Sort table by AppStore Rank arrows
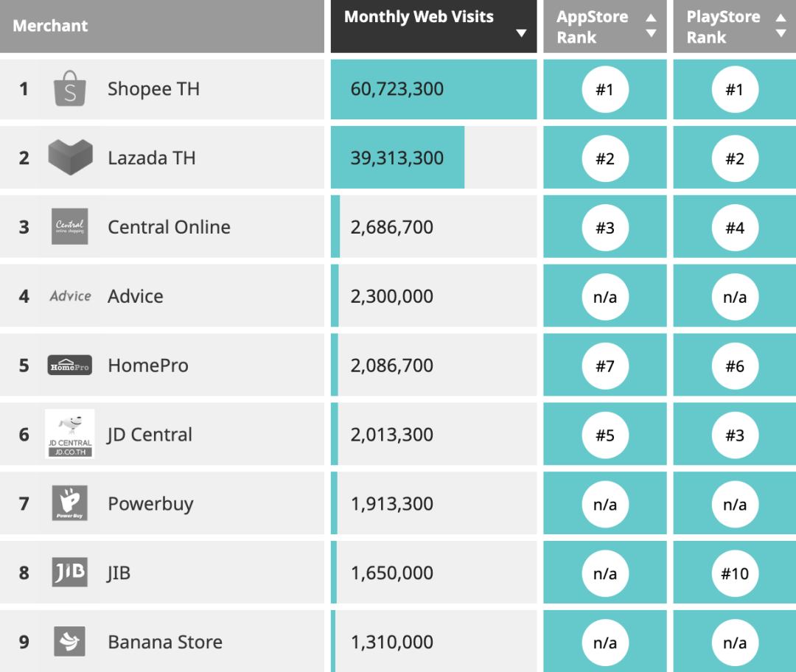The image size is (796, 672). pyautogui.click(x=651, y=26)
